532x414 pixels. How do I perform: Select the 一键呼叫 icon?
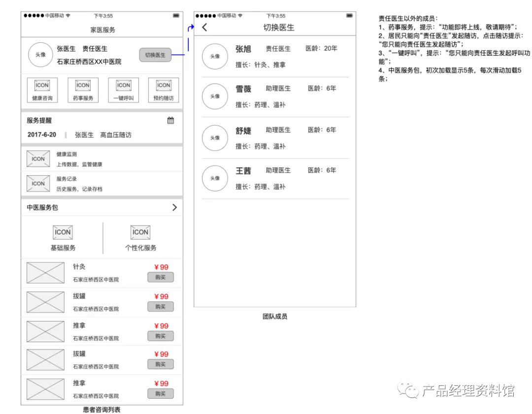click(124, 90)
